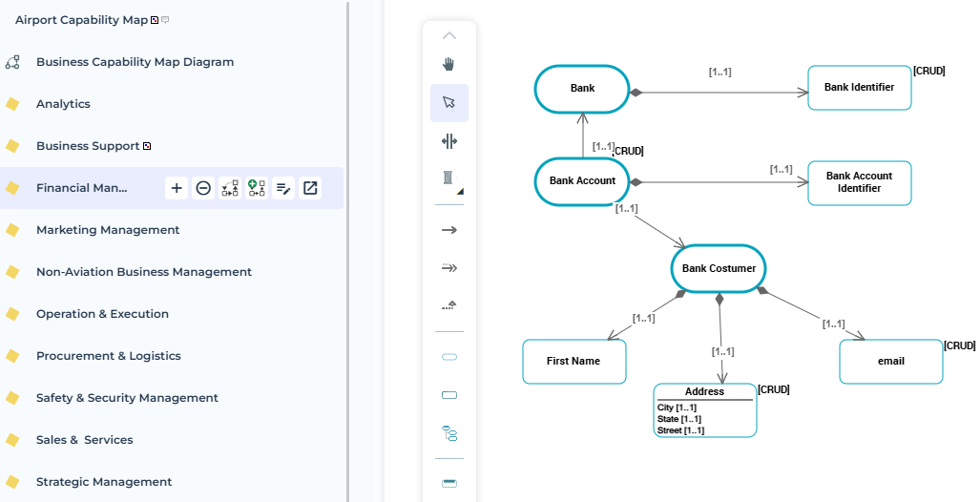
Task: Choose the horizontal space split tool
Action: (x=449, y=141)
